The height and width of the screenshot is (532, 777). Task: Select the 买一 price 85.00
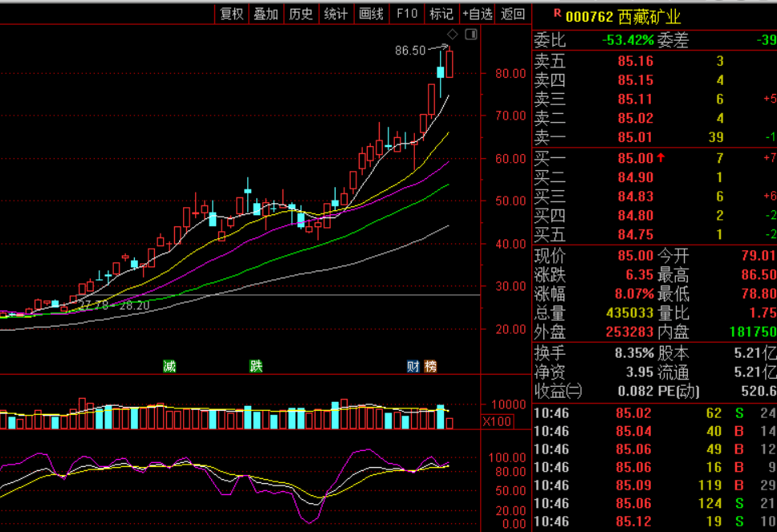coord(635,159)
